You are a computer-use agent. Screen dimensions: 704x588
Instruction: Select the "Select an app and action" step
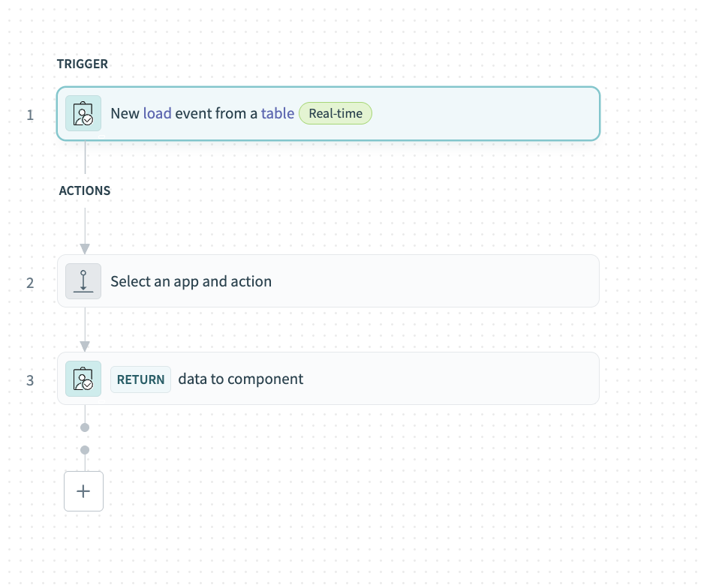pos(191,282)
